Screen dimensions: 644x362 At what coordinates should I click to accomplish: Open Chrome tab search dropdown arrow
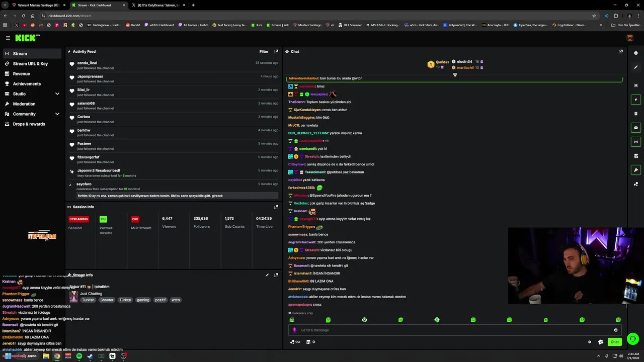point(5,5)
